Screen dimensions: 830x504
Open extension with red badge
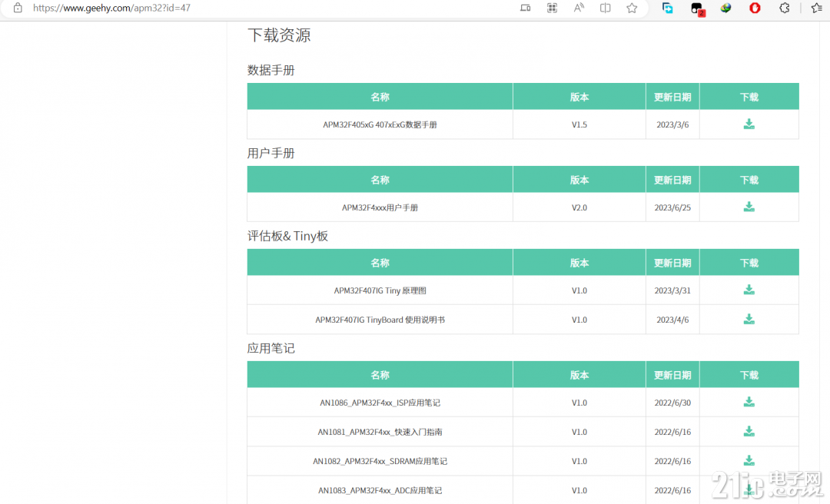coord(697,8)
